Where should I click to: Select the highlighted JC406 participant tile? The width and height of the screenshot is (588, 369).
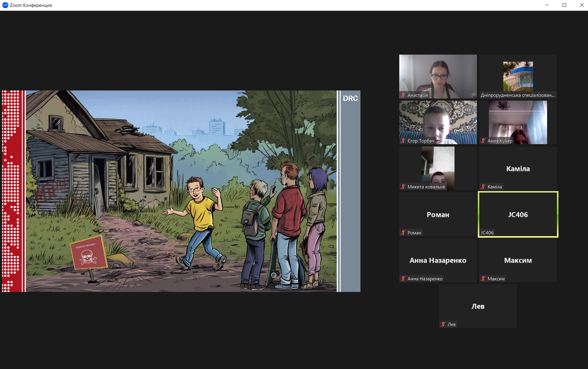tap(518, 214)
